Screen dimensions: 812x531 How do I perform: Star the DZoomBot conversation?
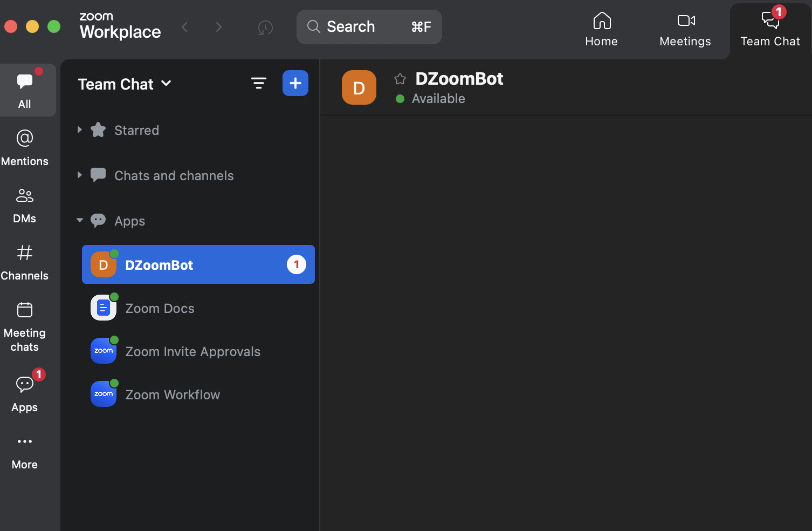tap(400, 79)
